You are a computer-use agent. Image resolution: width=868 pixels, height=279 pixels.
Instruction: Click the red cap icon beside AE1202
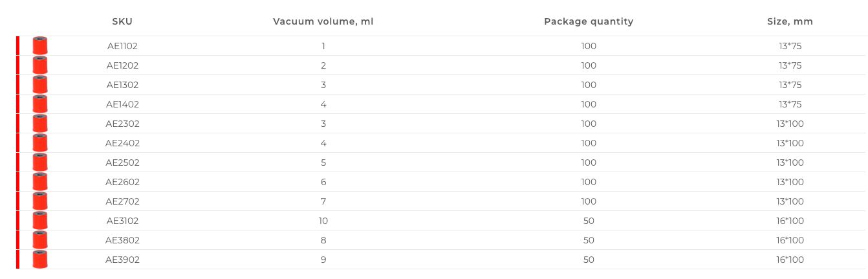click(x=40, y=65)
